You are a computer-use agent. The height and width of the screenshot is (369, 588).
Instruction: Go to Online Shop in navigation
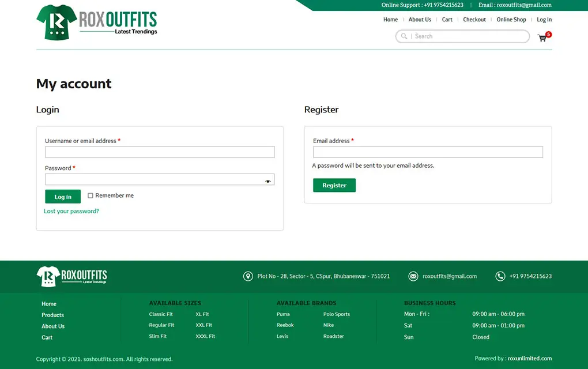[x=511, y=20]
